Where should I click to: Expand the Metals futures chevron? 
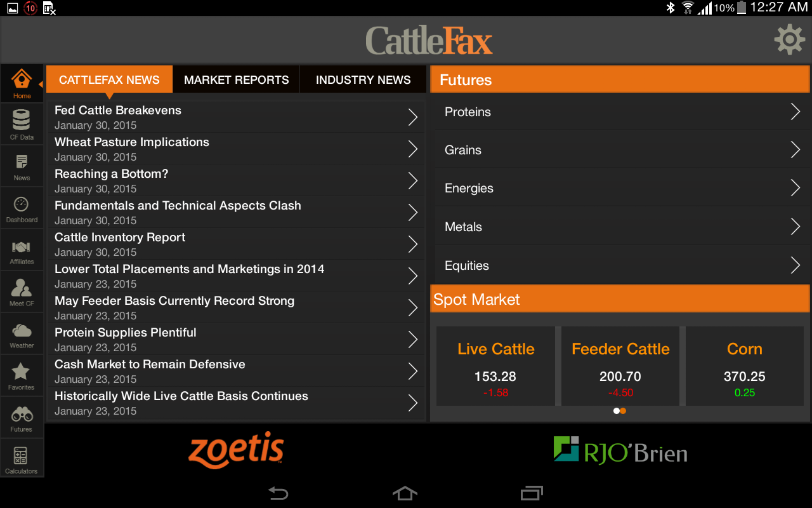(796, 227)
